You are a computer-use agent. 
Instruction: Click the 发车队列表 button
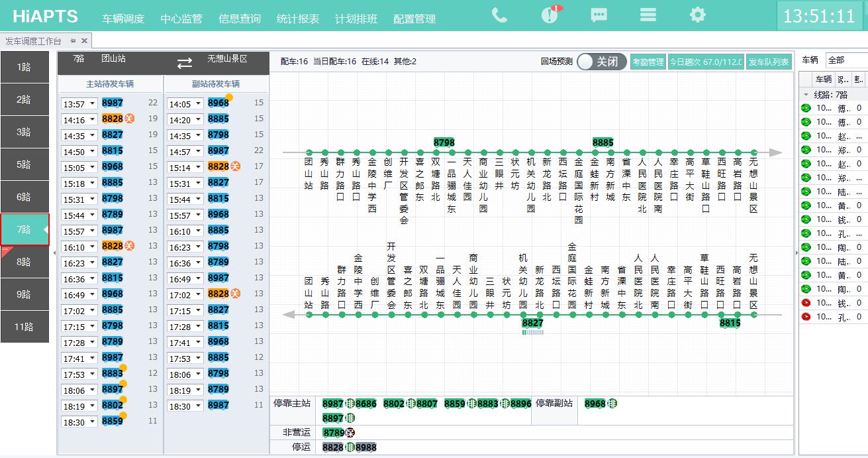pos(768,62)
